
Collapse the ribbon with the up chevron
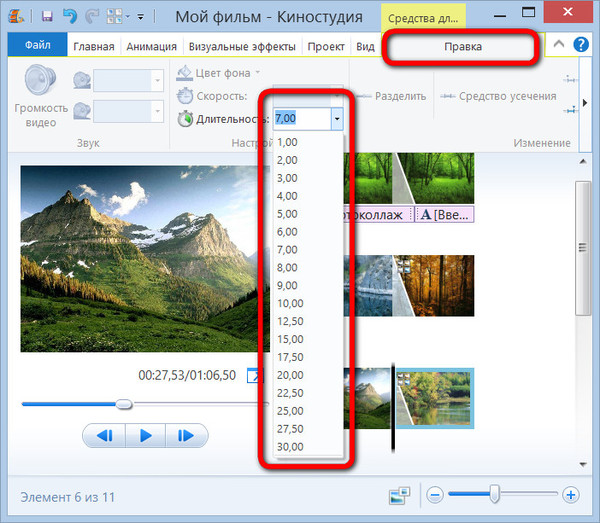(x=557, y=44)
